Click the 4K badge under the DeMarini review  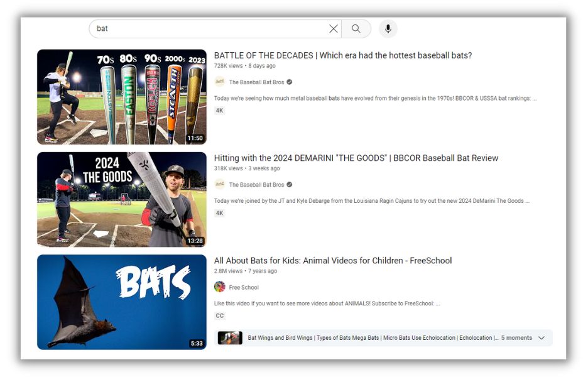(x=219, y=213)
